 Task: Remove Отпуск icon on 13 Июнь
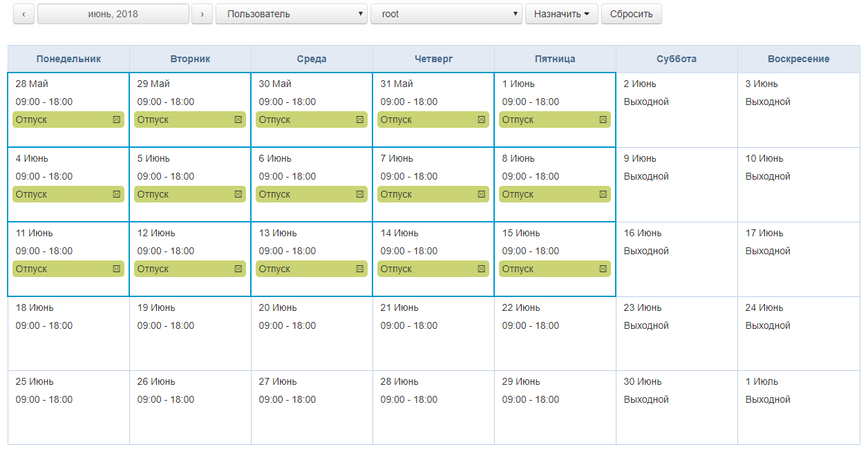[360, 269]
